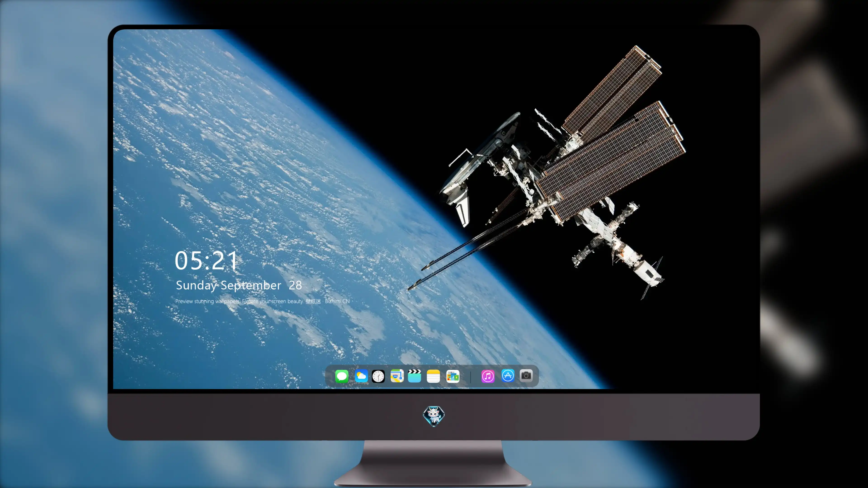Viewport: 868px width, 488px height.
Task: Open the Notes app in the dock
Action: (433, 376)
